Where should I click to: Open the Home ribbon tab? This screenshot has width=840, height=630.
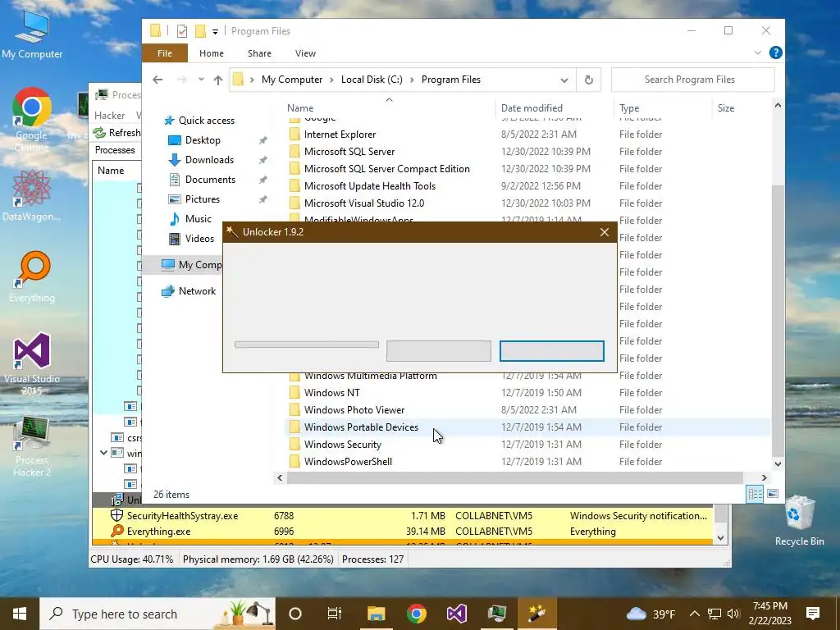212,53
